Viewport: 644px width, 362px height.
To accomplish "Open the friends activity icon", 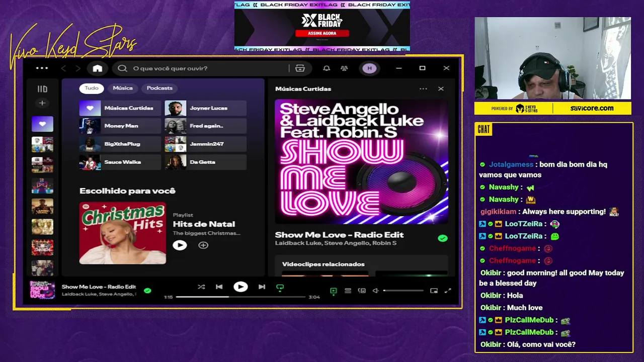I will 344,68.
